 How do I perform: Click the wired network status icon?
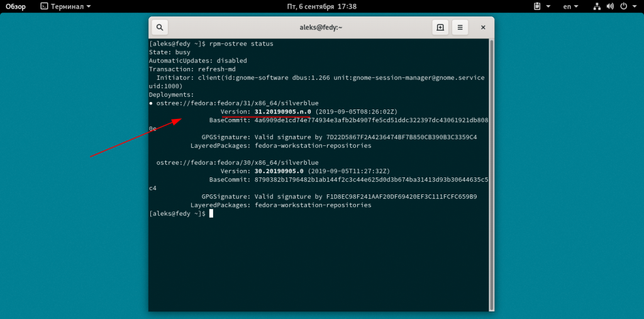[597, 6]
